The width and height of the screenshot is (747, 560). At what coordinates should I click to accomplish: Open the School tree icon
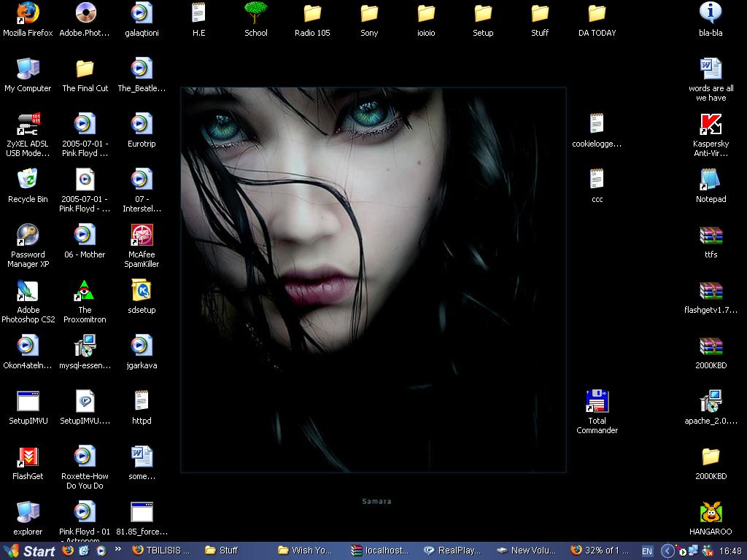tap(256, 13)
